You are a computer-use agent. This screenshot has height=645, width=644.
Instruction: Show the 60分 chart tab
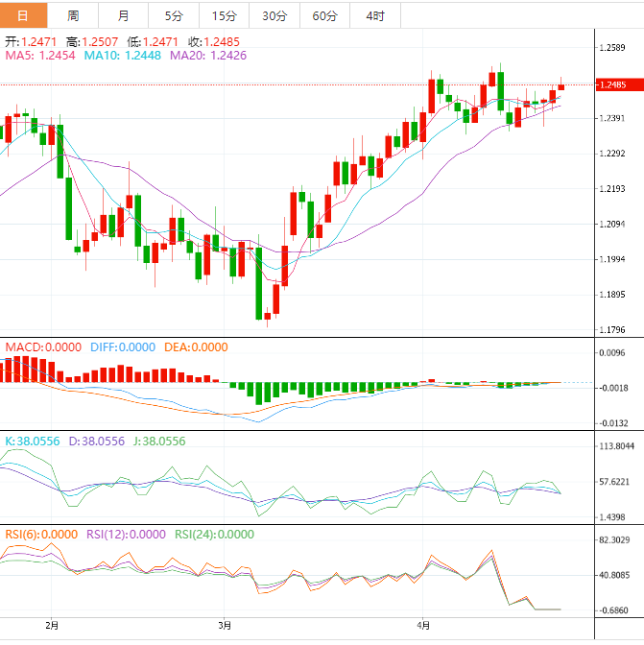325,15
